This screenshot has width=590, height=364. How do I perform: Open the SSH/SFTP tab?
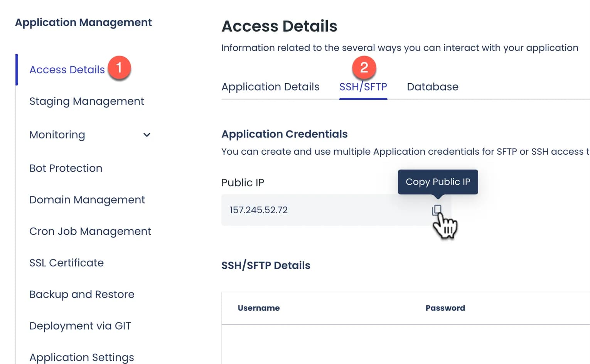pyautogui.click(x=363, y=87)
